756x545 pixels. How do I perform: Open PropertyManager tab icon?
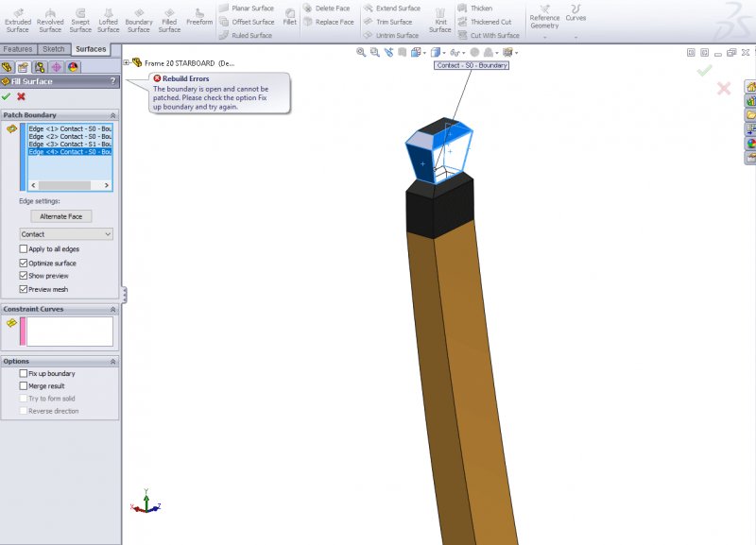(23, 67)
